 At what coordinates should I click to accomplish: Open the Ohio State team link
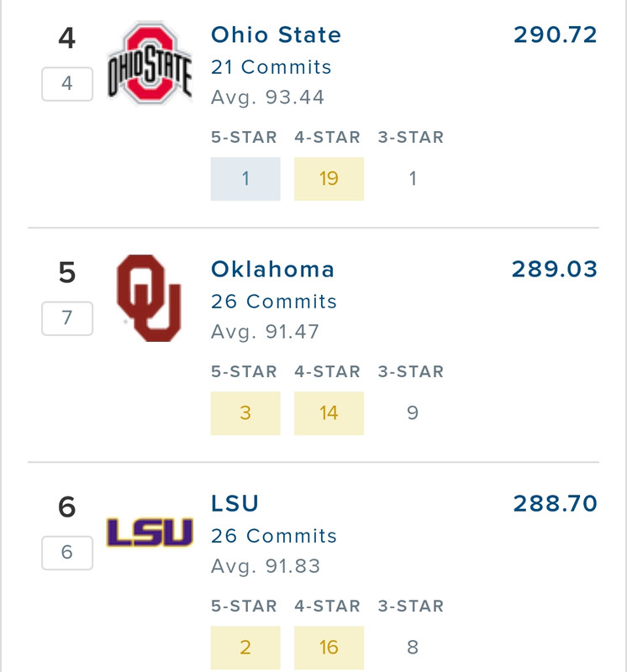(276, 35)
